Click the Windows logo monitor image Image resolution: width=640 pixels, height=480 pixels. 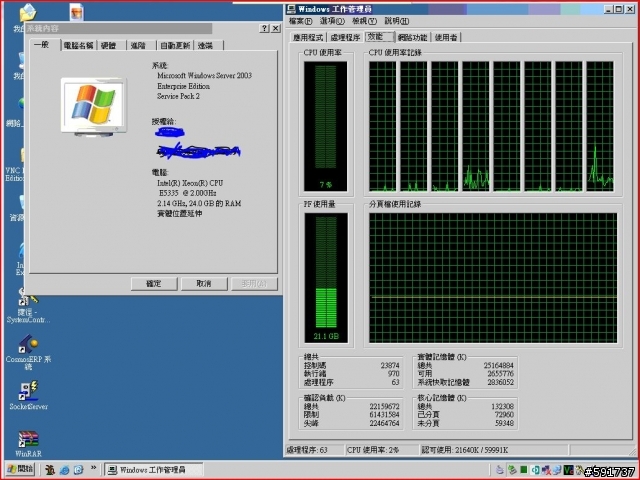coord(94,106)
